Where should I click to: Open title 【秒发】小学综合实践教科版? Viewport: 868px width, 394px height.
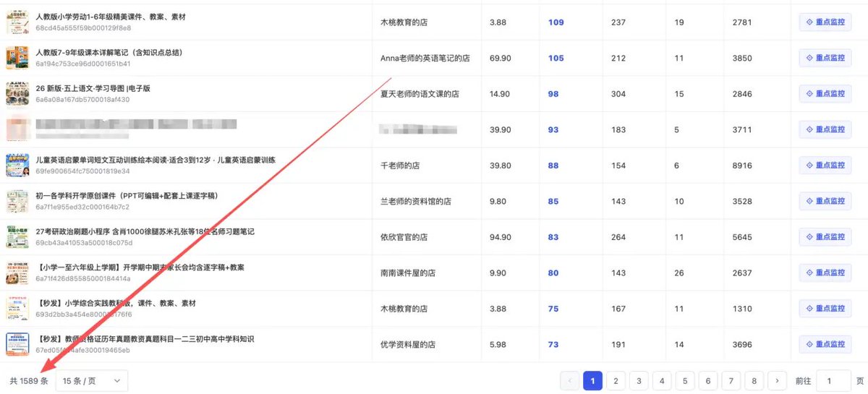(x=116, y=303)
